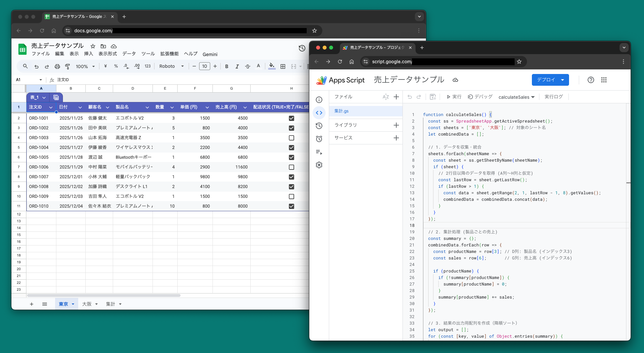Open the calculateSales function dropdown
Image resolution: width=644 pixels, height=353 pixels.
(516, 97)
